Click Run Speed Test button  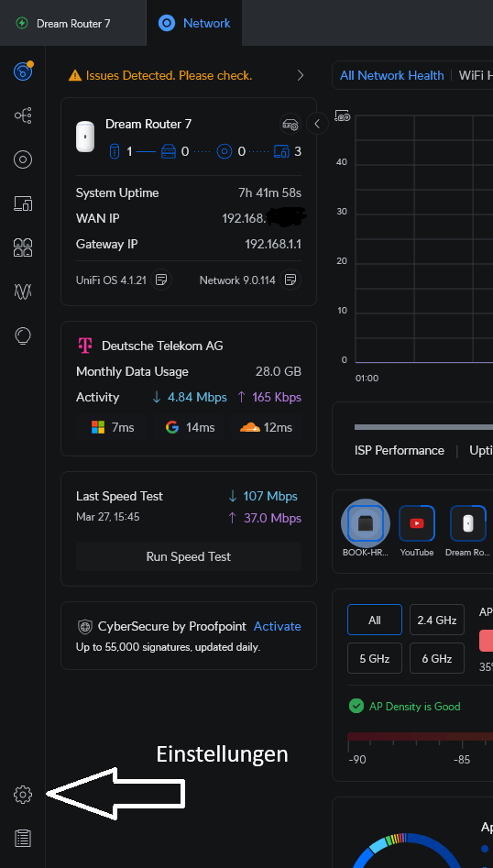coord(189,556)
